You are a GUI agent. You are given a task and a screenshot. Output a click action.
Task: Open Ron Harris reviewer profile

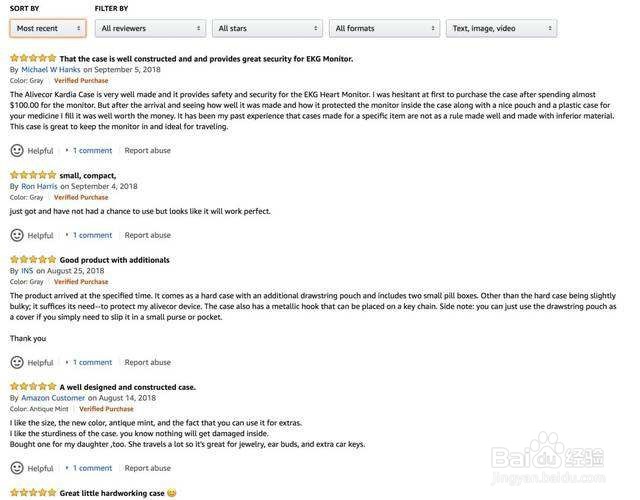click(39, 186)
